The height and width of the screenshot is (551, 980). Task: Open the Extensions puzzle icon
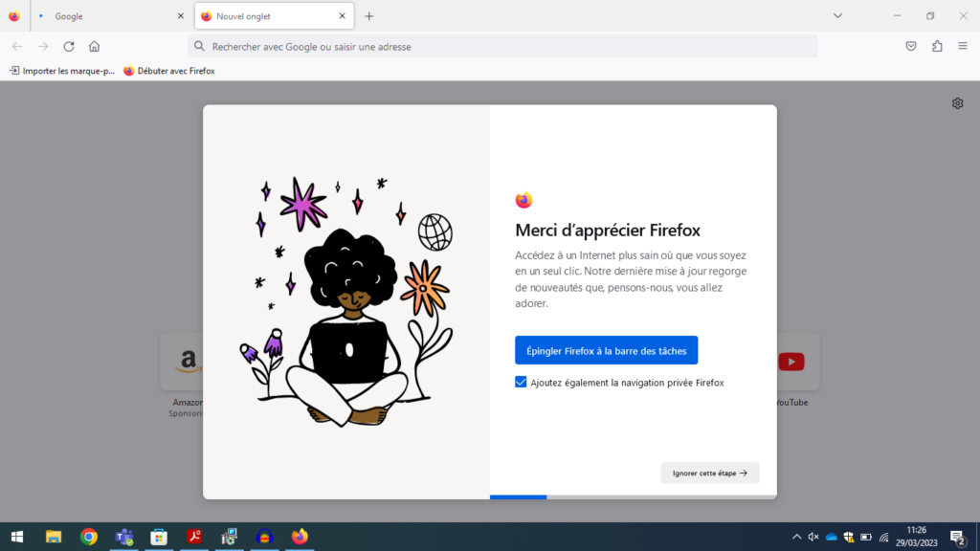tap(937, 46)
